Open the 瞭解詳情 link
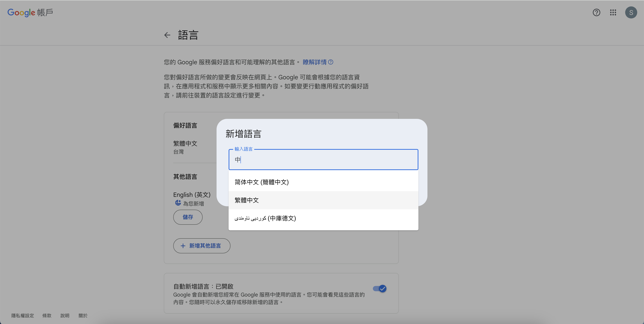Viewport: 644px width, 324px height. (314, 62)
